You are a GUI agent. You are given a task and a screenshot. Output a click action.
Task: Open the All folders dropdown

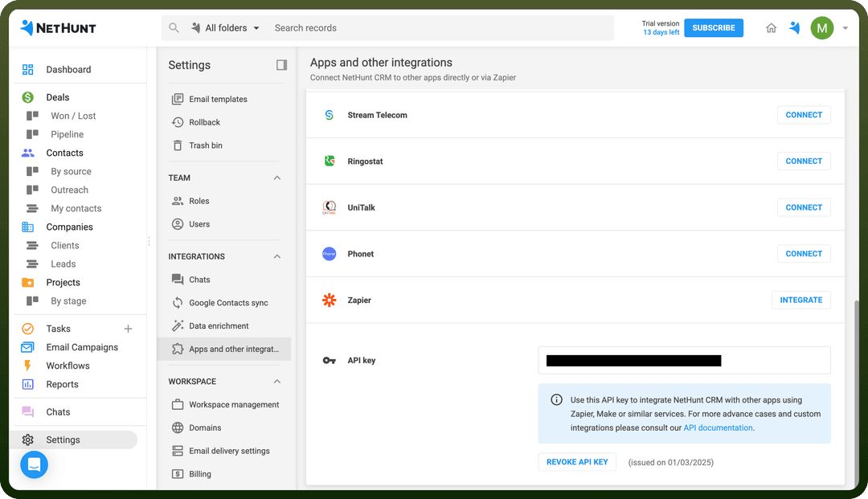tap(226, 27)
